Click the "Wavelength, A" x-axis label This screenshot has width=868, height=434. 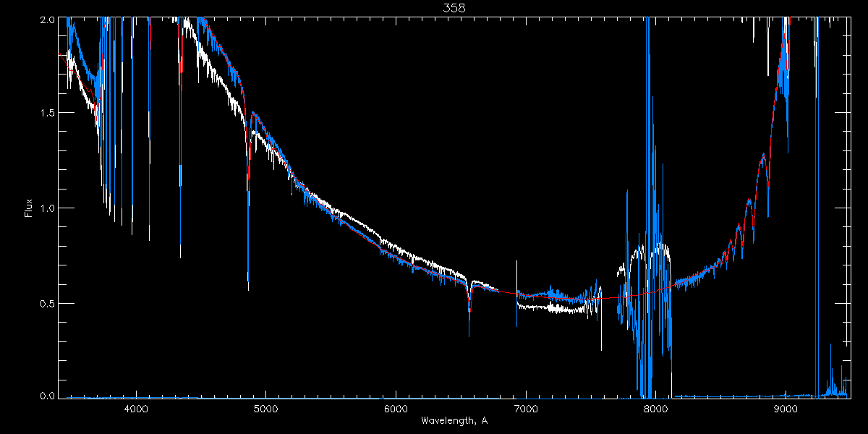(x=454, y=421)
